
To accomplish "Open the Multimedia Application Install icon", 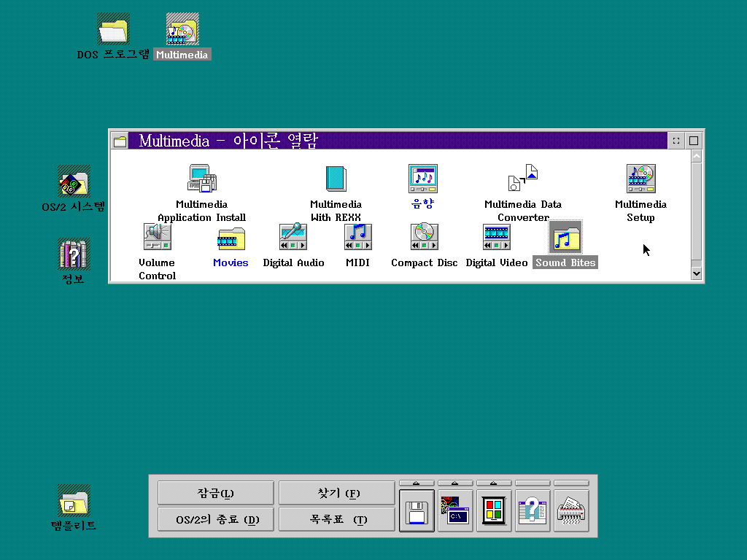I will tap(202, 179).
